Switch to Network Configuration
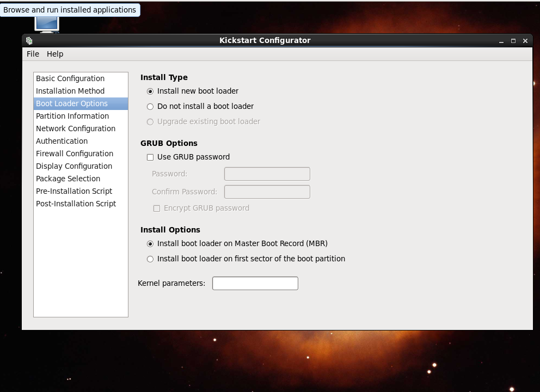This screenshot has width=540, height=392. tap(81, 128)
